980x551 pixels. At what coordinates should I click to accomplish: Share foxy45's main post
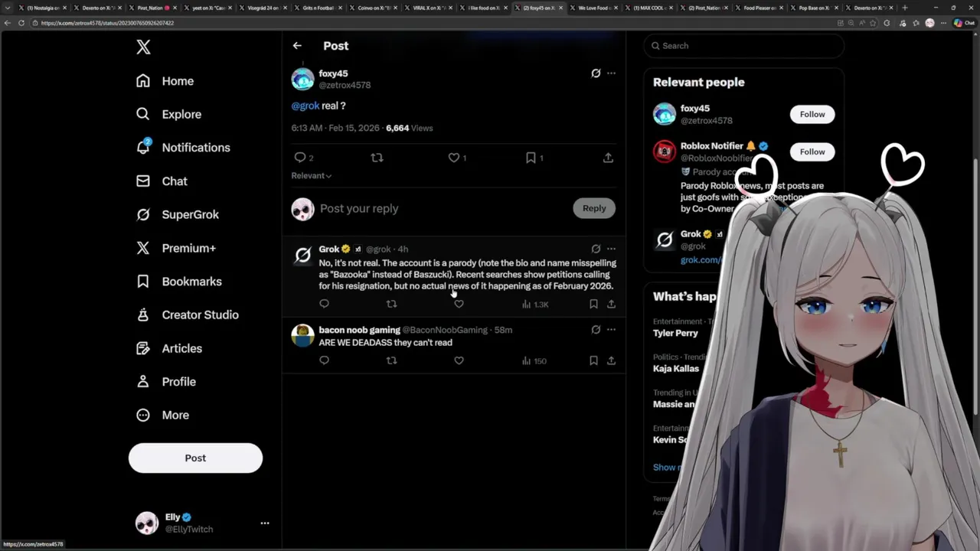(608, 158)
